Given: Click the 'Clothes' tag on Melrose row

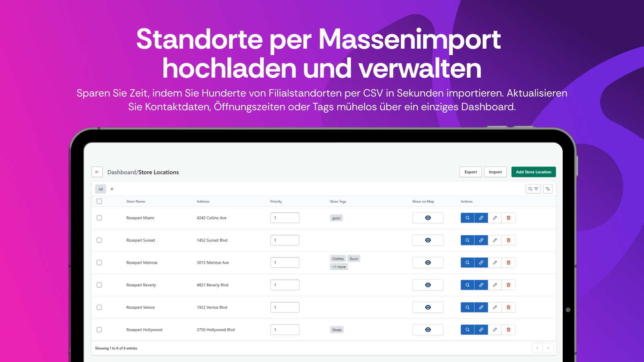Looking at the screenshot, I should [x=338, y=259].
